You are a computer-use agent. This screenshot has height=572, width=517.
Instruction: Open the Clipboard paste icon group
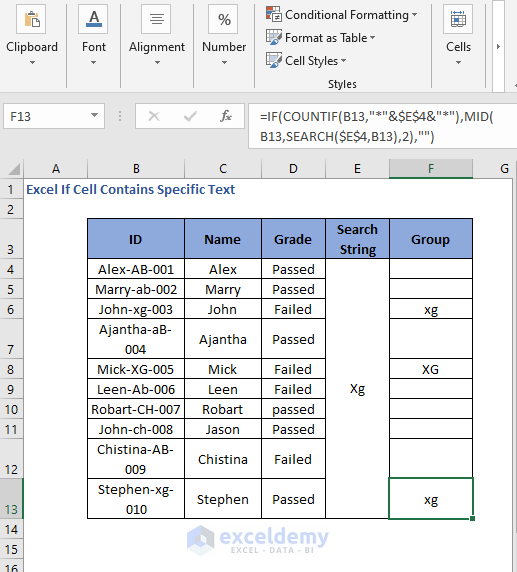coord(31,19)
